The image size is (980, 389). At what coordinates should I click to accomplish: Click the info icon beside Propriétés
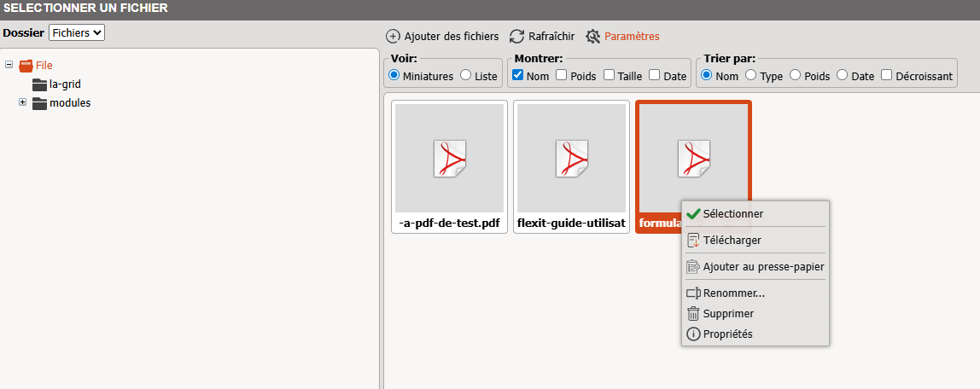(693, 334)
